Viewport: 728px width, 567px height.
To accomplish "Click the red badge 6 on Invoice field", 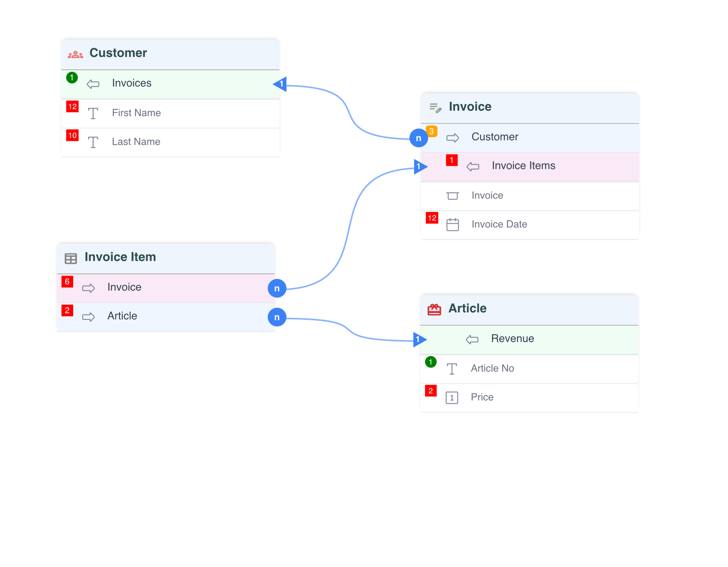I will (67, 282).
